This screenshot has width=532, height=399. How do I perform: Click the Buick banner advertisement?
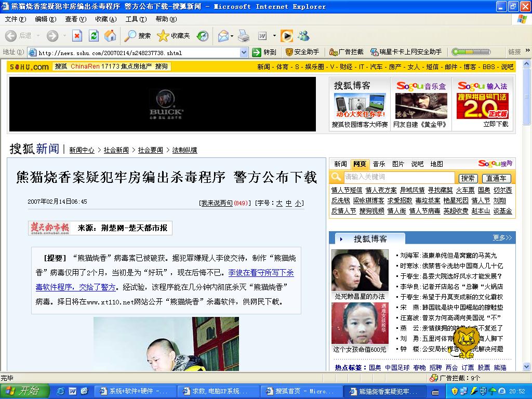pos(163,104)
